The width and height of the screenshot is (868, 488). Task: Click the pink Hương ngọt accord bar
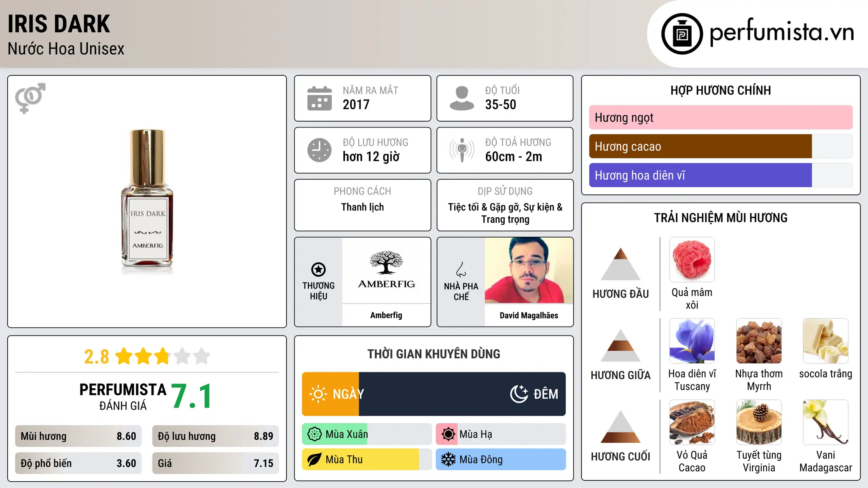(721, 117)
